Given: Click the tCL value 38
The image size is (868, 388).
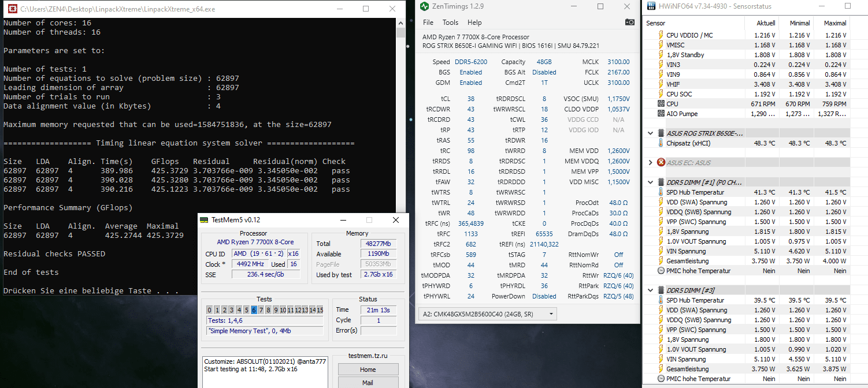Looking at the screenshot, I should (470, 99).
